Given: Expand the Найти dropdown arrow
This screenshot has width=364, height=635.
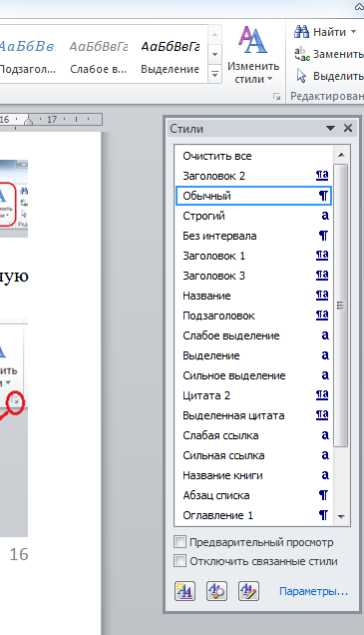Looking at the screenshot, I should pyautogui.click(x=353, y=32).
